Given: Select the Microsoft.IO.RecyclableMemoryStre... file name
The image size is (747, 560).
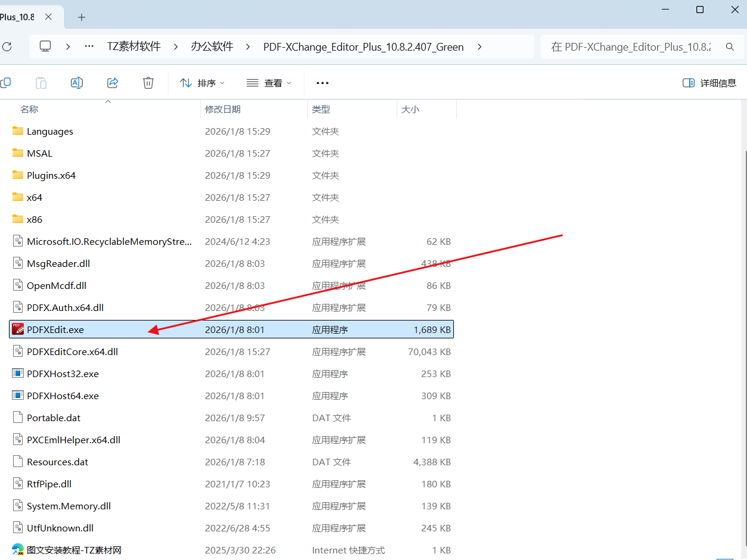Looking at the screenshot, I should [110, 241].
